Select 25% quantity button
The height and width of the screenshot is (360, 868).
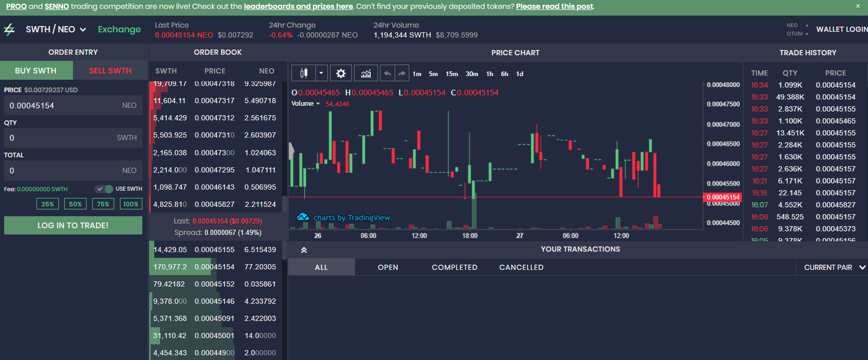click(47, 204)
